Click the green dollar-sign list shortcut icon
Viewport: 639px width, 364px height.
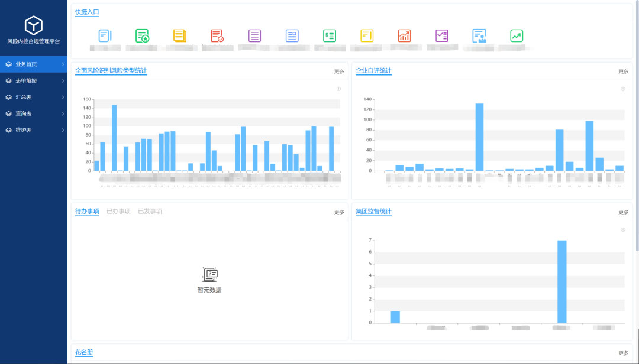[330, 35]
